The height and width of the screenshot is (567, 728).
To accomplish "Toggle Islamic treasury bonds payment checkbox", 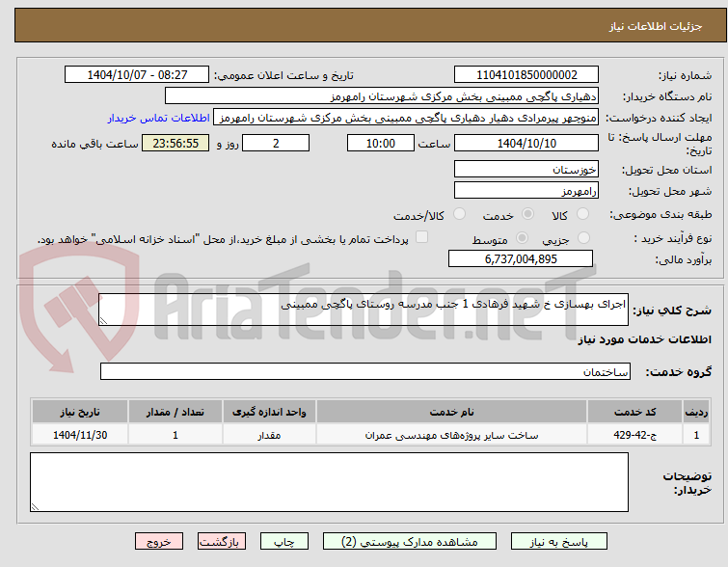I will pyautogui.click(x=421, y=237).
